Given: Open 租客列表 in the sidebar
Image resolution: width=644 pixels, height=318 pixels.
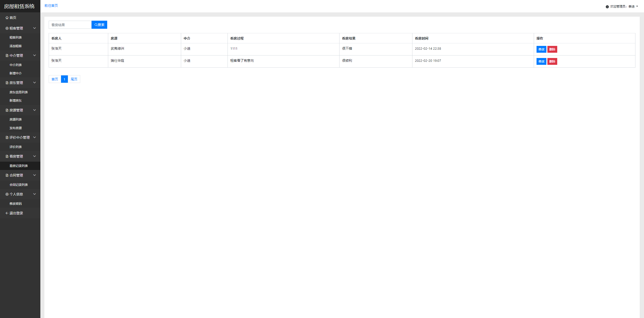Looking at the screenshot, I should click(16, 38).
